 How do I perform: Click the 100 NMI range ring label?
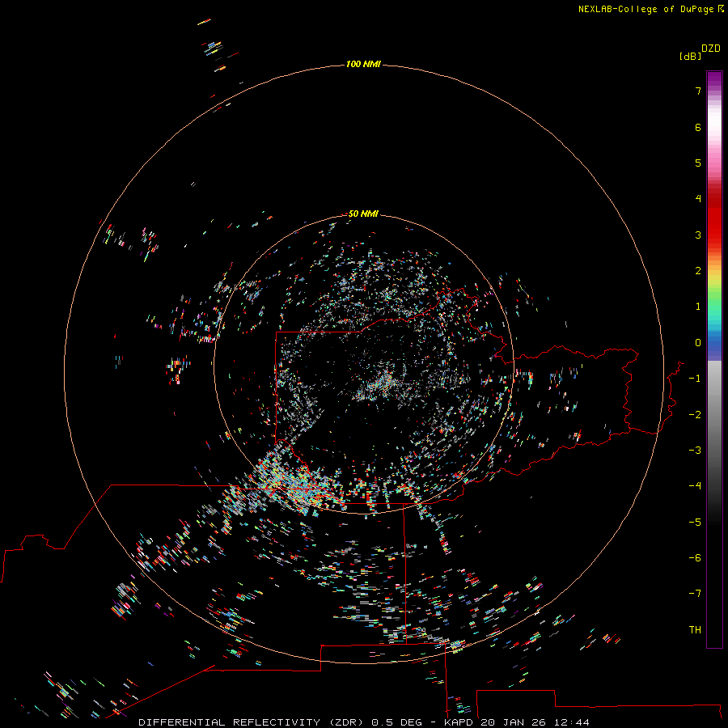[x=363, y=64]
